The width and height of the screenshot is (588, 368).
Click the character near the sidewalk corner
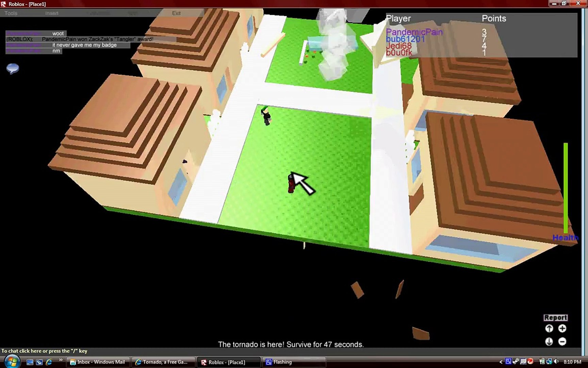(266, 116)
